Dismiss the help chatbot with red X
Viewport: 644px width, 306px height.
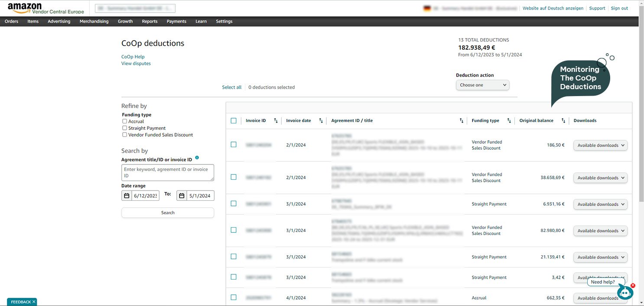pos(633,286)
